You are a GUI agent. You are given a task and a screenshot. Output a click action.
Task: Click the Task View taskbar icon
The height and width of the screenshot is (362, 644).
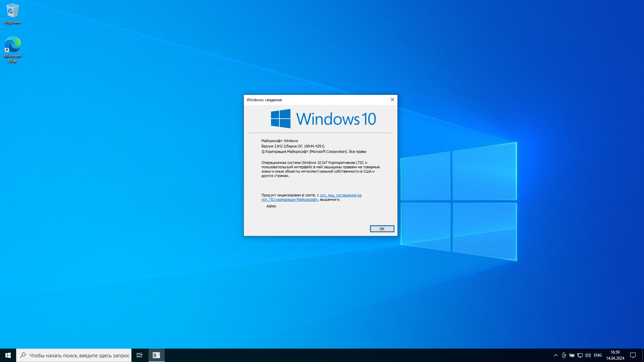coord(140,355)
